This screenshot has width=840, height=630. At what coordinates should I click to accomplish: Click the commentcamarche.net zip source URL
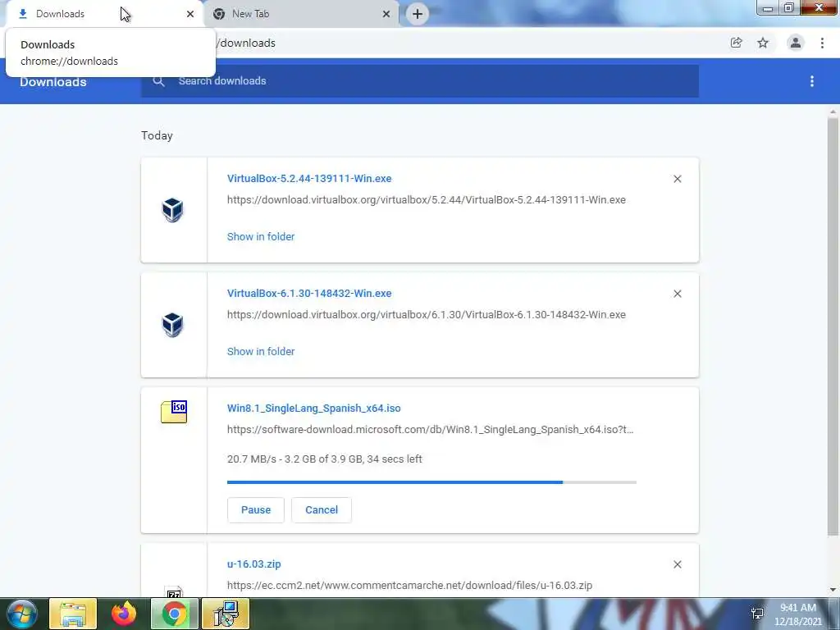[x=410, y=586]
